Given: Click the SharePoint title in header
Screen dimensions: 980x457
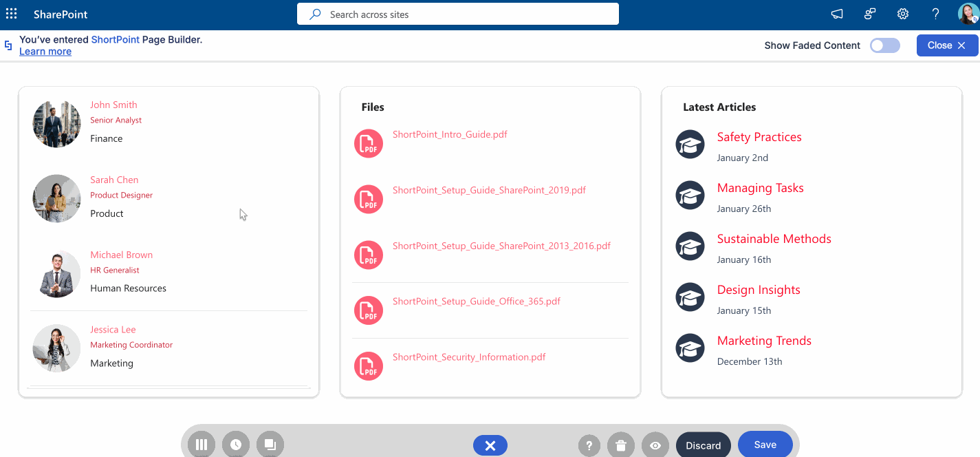Looking at the screenshot, I should pos(61,14).
